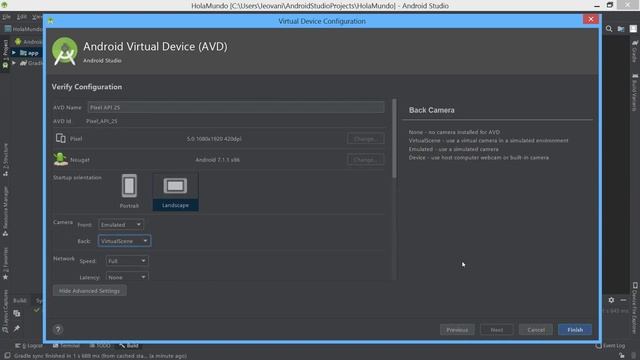The width and height of the screenshot is (640, 360).
Task: Hide Build panel with the minus icon
Action: pos(623,300)
